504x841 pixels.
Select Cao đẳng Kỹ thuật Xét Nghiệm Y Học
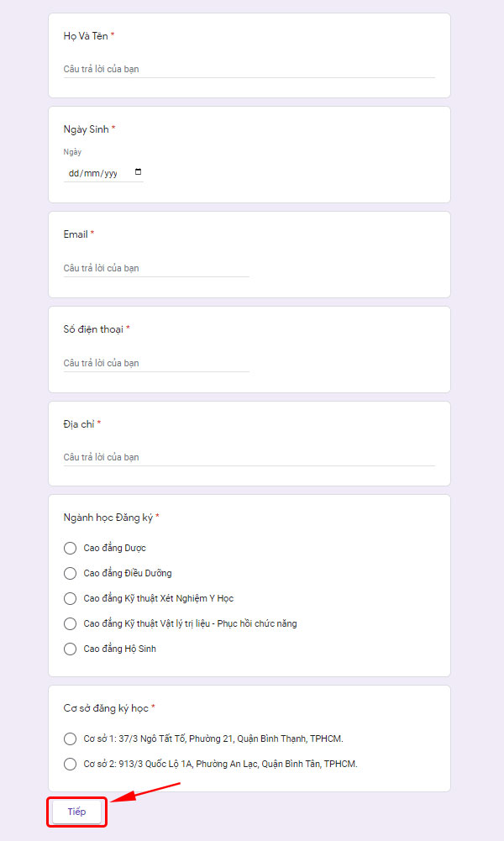tap(70, 598)
